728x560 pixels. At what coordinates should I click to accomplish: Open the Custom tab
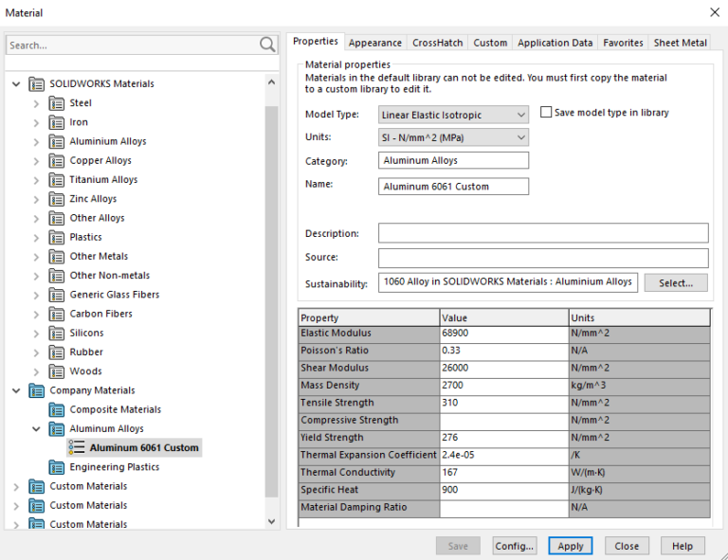pyautogui.click(x=490, y=43)
